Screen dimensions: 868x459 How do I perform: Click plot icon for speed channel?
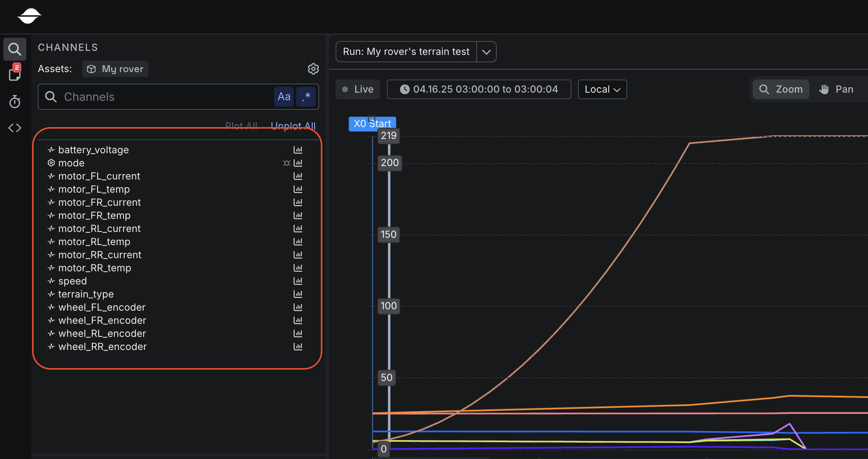click(298, 281)
